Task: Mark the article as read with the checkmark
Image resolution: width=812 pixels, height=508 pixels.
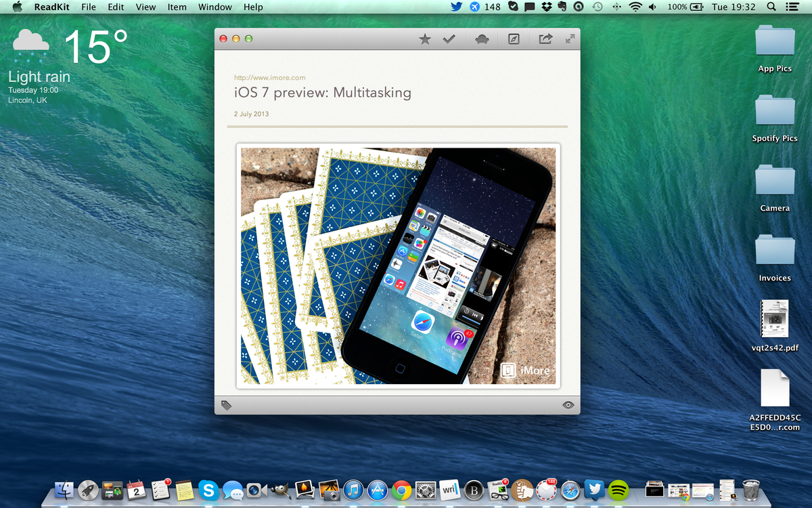Action: point(449,39)
